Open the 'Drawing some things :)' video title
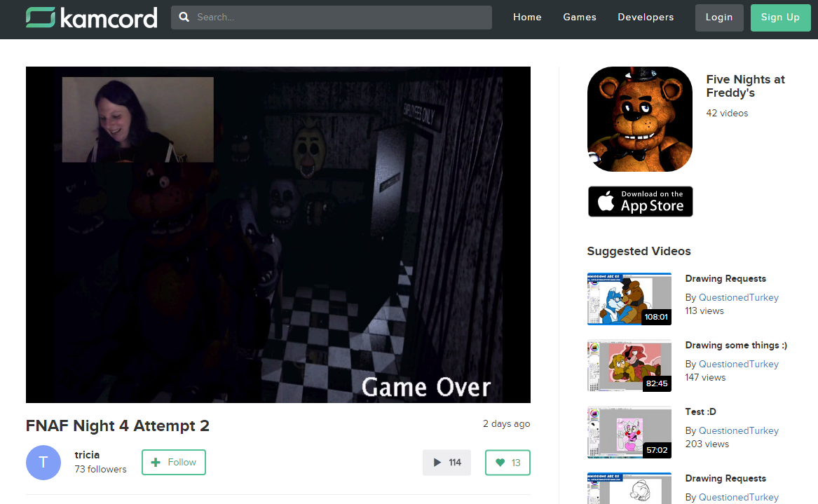Screen dimensions: 818x504 (736, 346)
